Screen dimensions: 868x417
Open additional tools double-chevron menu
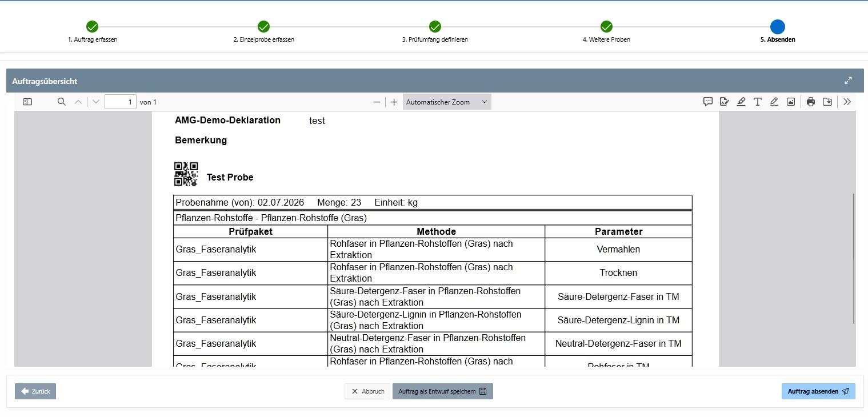[847, 102]
